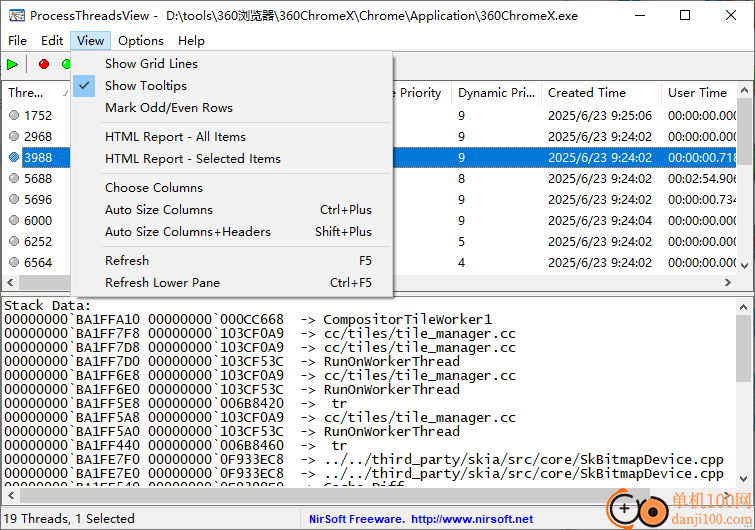Sort by User Time column header
This screenshot has width=755, height=530.
pos(699,93)
